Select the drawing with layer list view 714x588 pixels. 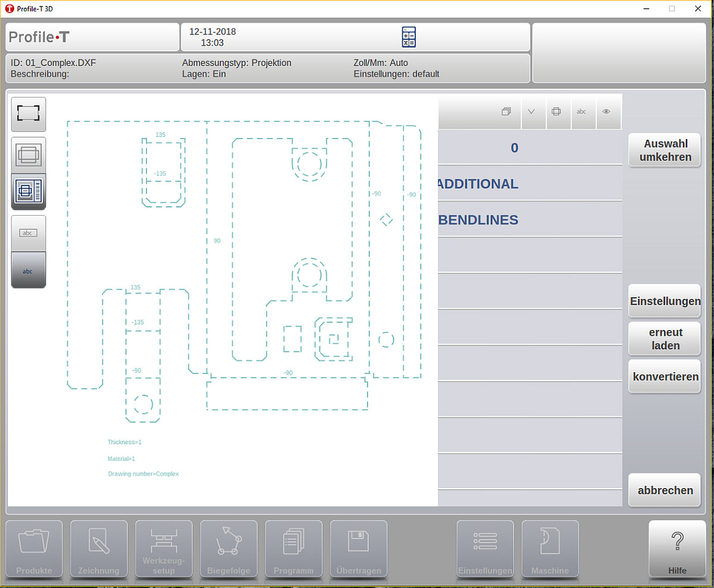28,191
